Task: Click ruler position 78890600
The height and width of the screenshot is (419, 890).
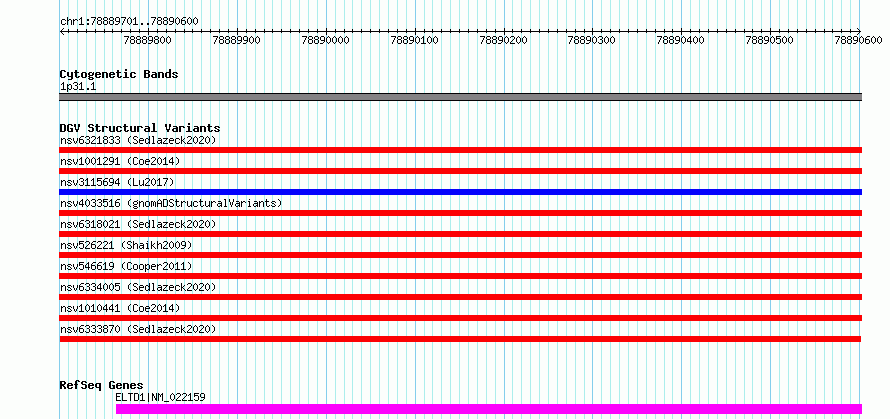Action: tap(859, 40)
